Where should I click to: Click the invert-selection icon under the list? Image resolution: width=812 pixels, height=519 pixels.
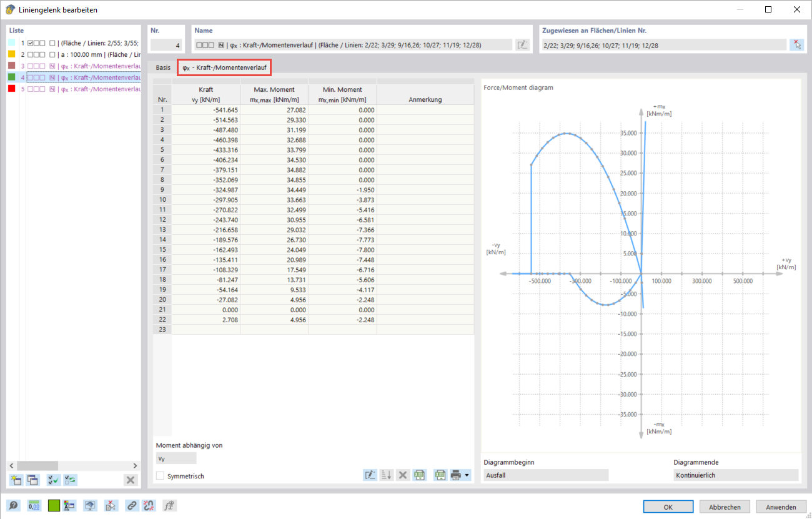pyautogui.click(x=71, y=480)
